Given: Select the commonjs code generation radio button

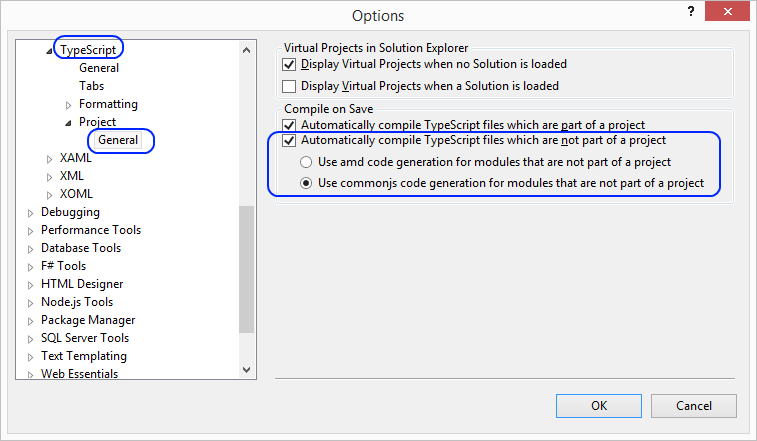Looking at the screenshot, I should click(307, 184).
